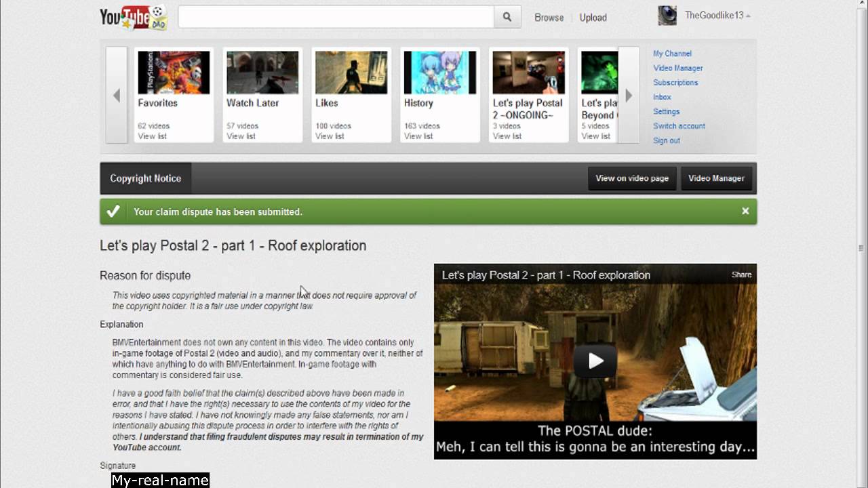
Task: Open the Browse link
Action: coord(549,18)
